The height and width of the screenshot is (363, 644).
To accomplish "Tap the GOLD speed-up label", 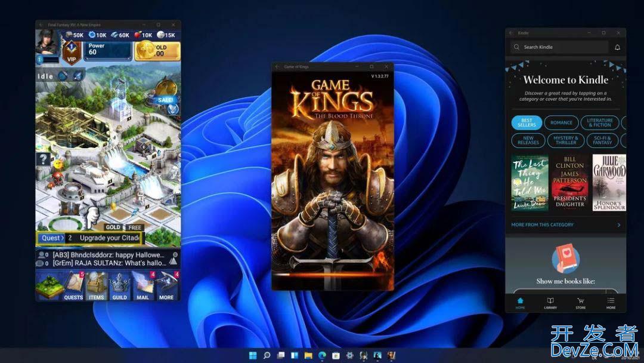I will click(113, 227).
